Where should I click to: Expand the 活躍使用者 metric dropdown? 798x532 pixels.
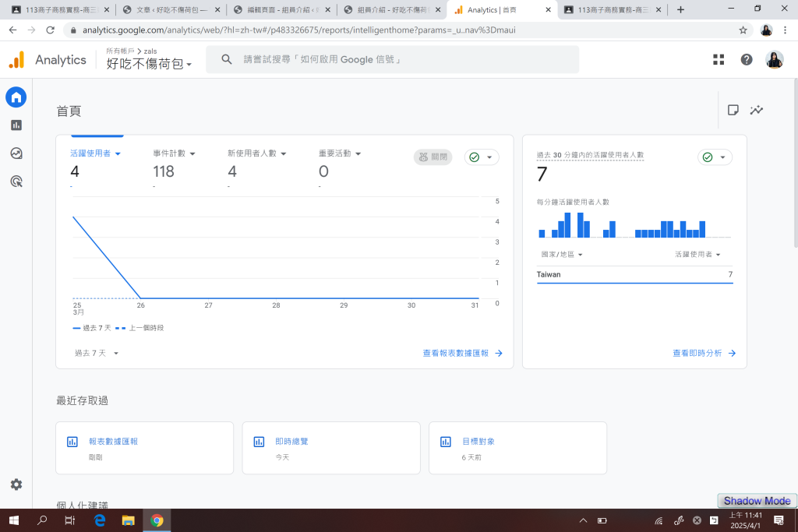[95, 153]
